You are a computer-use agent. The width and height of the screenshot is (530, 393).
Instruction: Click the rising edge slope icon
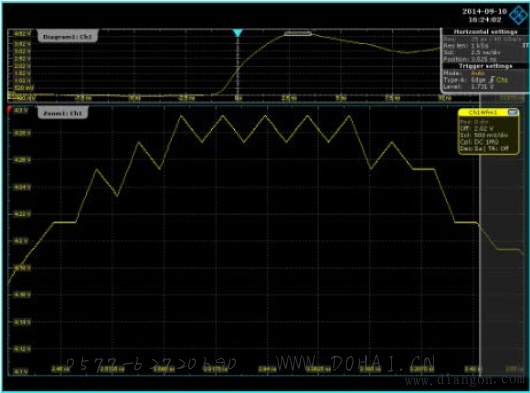point(492,80)
